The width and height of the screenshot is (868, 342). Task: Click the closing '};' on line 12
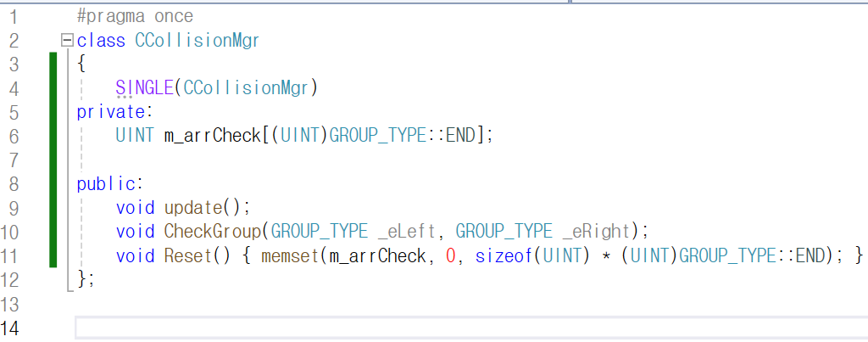86,279
